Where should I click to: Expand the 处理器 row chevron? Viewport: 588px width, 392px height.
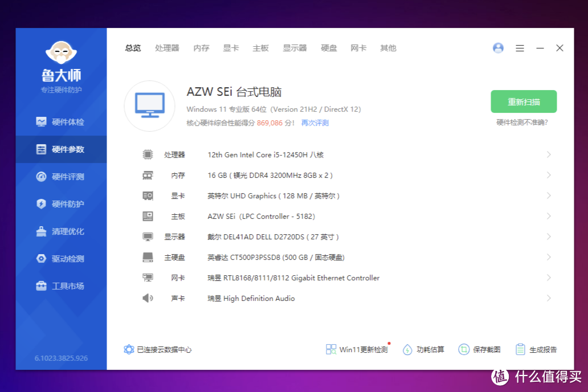(x=549, y=154)
